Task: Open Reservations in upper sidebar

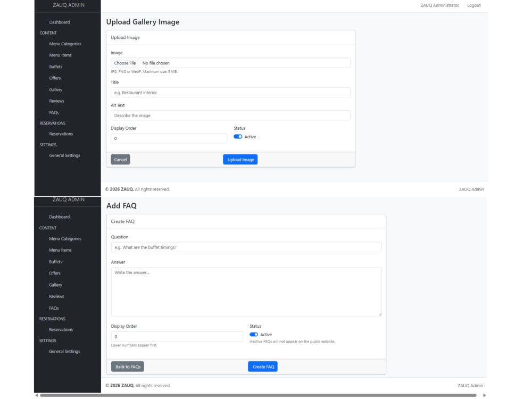Action: pos(61,134)
